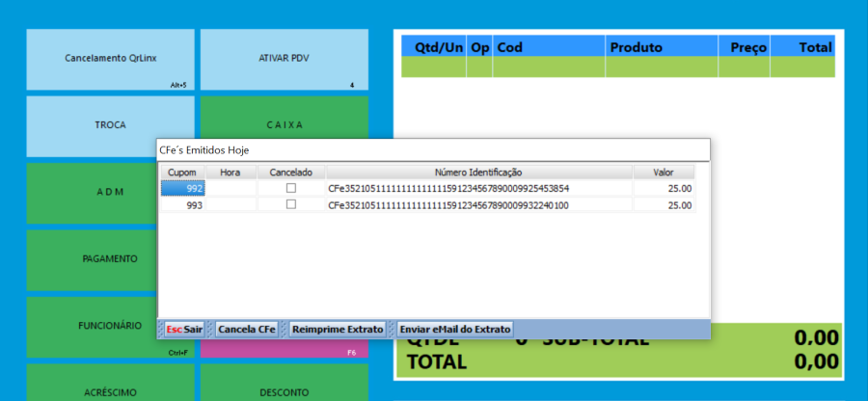Open the C A I X A tile

pos(284,118)
